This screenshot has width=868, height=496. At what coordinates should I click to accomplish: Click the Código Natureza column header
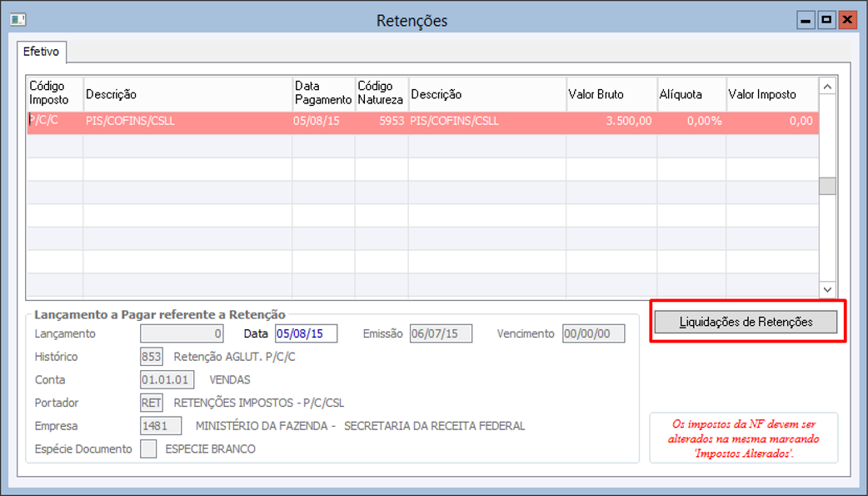[x=382, y=93]
